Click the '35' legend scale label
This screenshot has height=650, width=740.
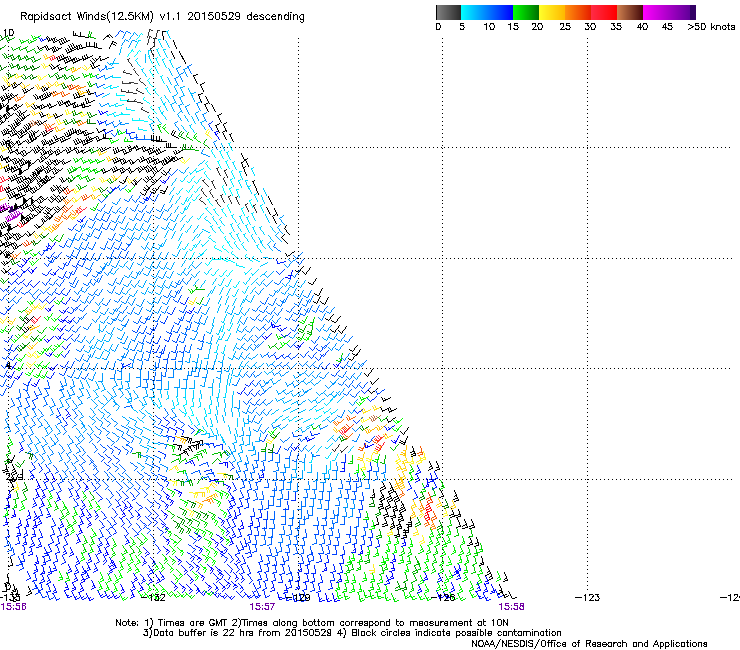[616, 27]
